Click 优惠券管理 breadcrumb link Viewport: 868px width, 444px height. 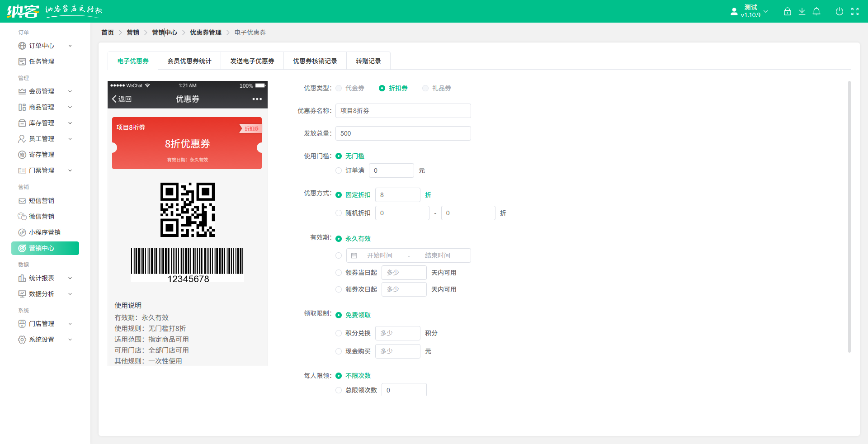coord(206,33)
